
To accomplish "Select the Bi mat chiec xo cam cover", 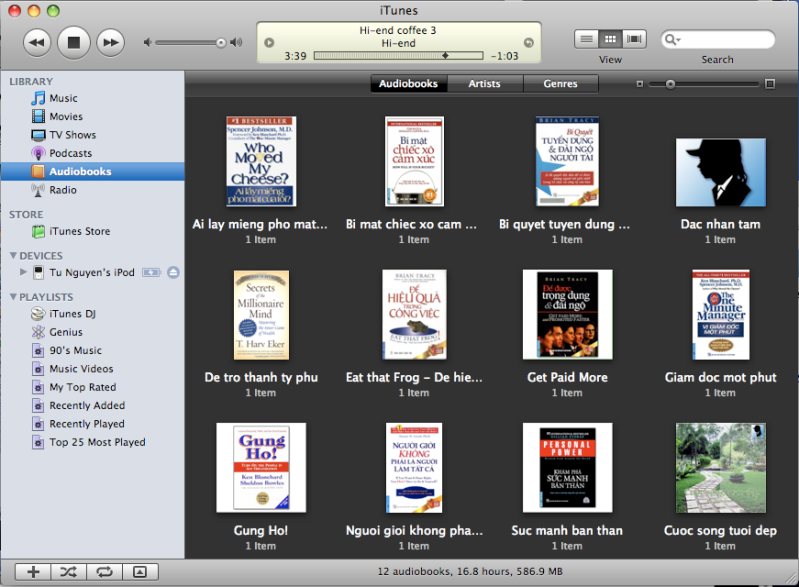I will 414,161.
